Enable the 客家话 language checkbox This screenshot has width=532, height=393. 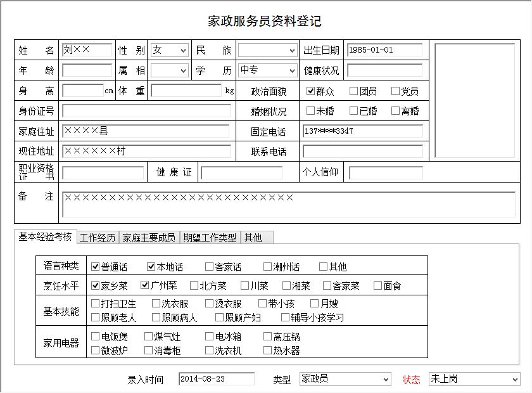coord(210,267)
